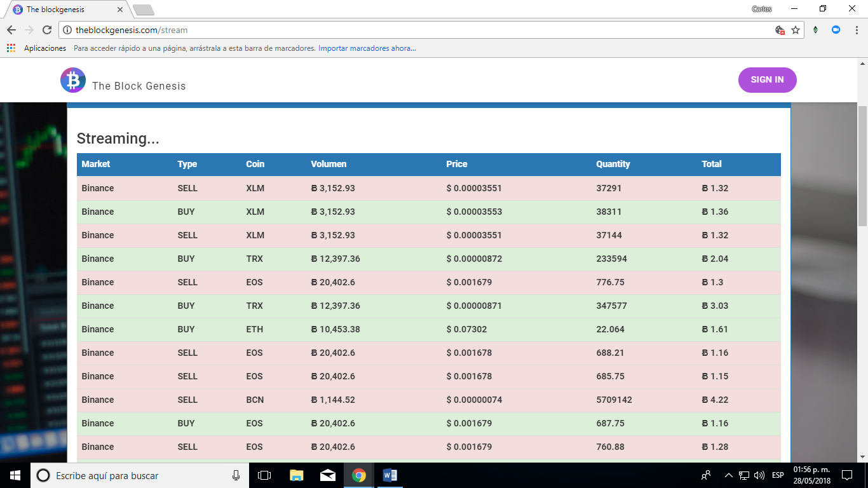Click The Block Genesis site title

[x=139, y=86]
